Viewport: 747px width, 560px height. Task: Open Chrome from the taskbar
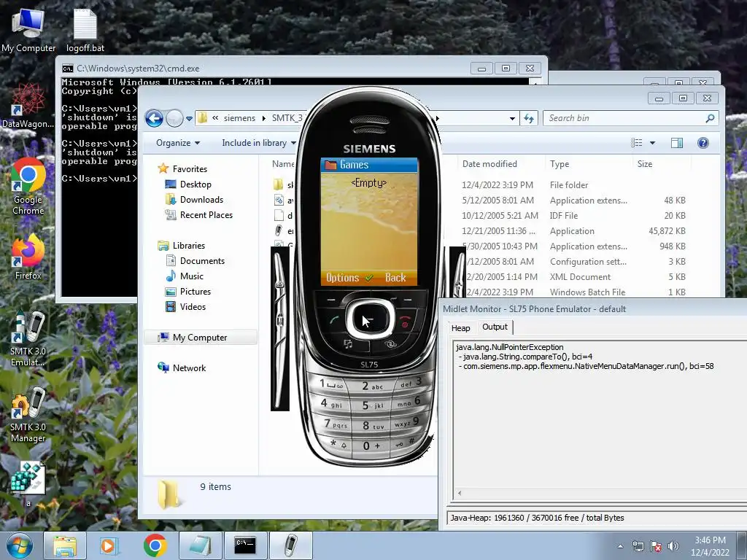[x=155, y=545]
